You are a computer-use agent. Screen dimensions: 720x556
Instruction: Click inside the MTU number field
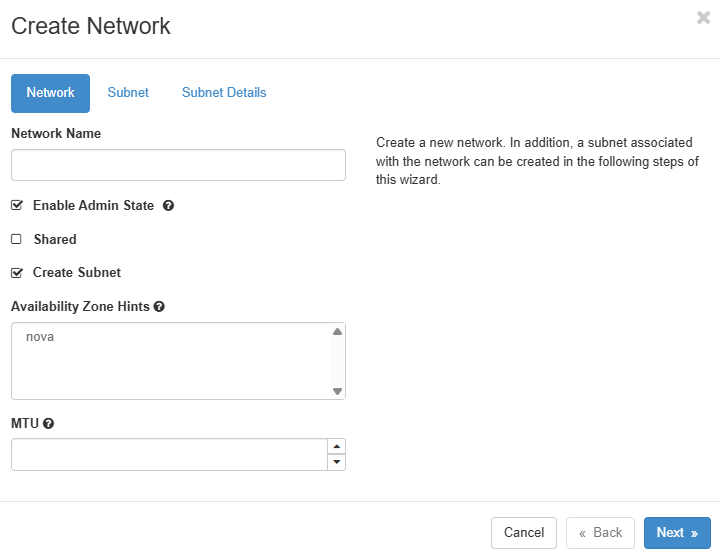169,455
